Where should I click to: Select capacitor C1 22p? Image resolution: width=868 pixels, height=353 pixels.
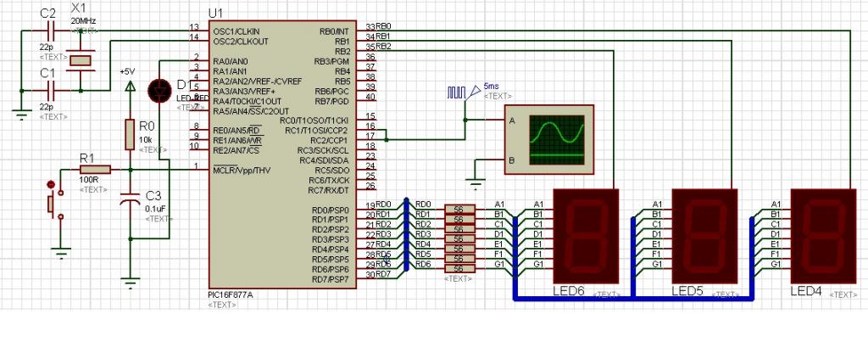[52, 90]
